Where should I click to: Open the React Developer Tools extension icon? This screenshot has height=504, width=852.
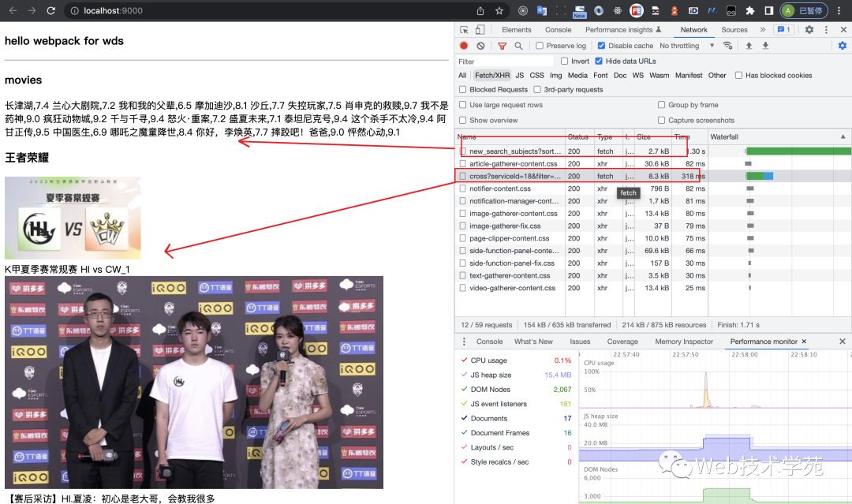[618, 10]
